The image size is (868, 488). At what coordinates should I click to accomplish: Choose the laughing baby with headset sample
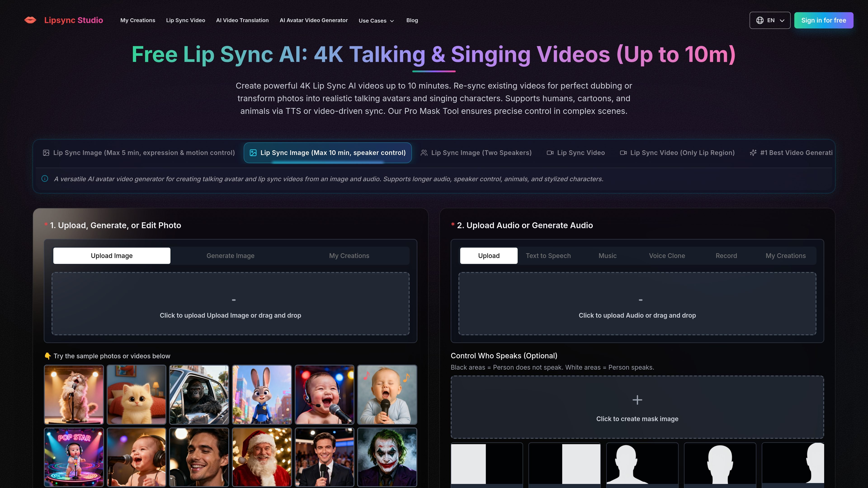point(325,394)
